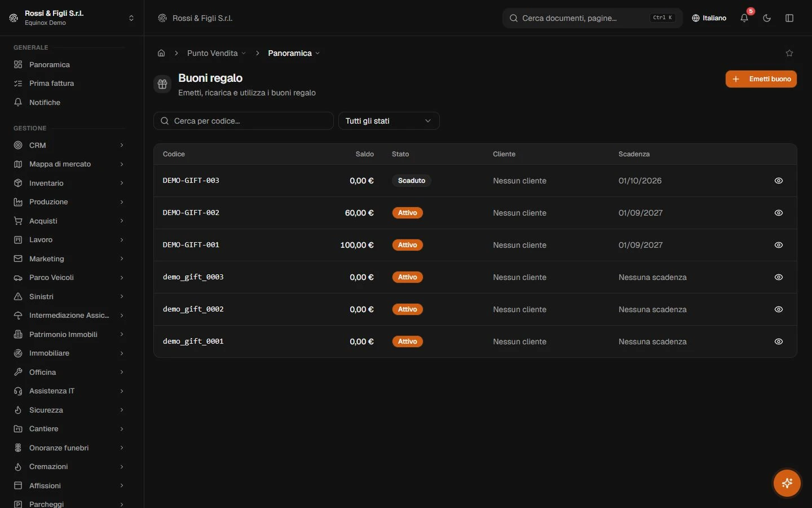View details of DEMO-GIFT-003 via eye icon
The image size is (812, 508).
point(779,181)
